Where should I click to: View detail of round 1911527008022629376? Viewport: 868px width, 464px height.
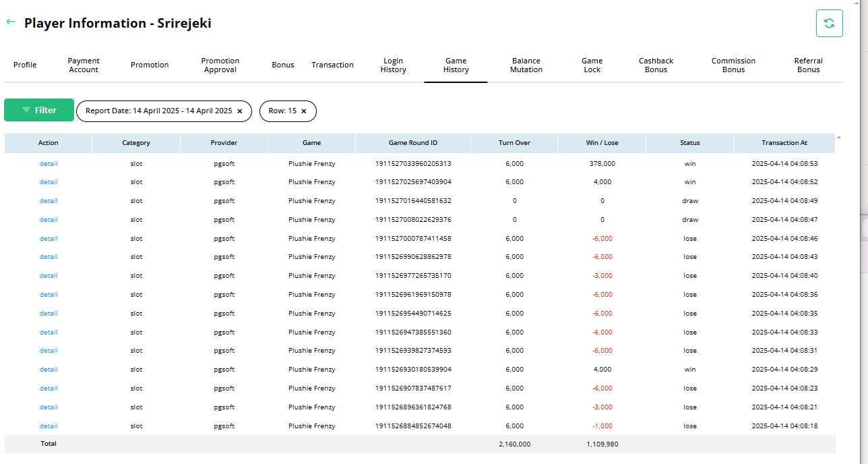pos(49,220)
